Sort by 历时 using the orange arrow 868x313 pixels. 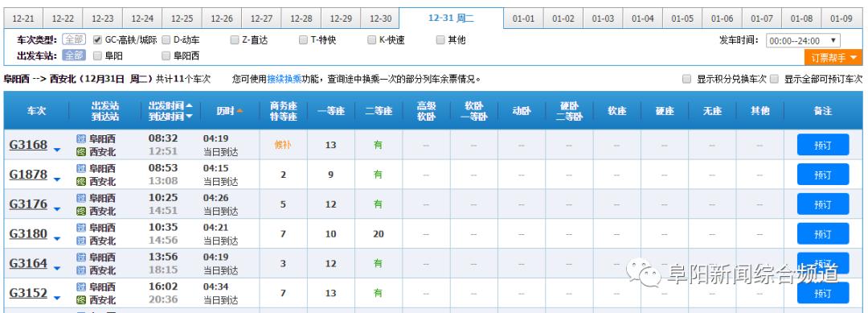point(240,111)
